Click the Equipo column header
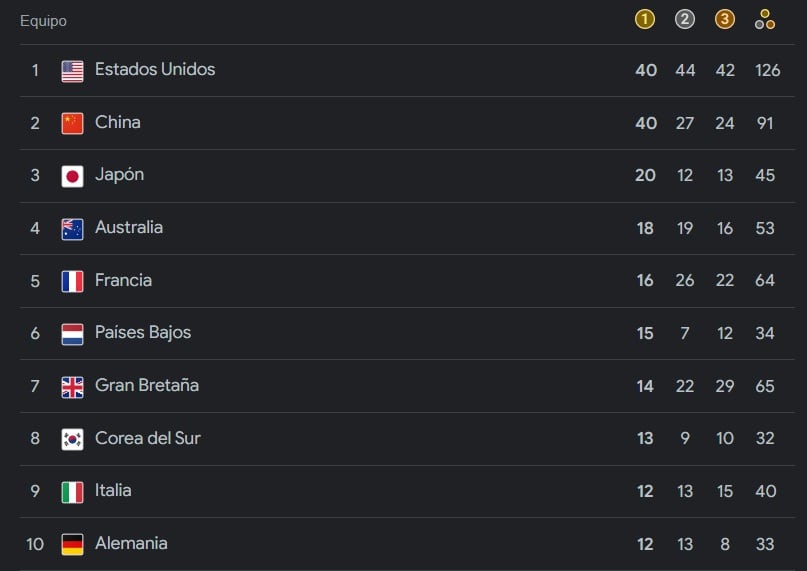 click(x=43, y=21)
